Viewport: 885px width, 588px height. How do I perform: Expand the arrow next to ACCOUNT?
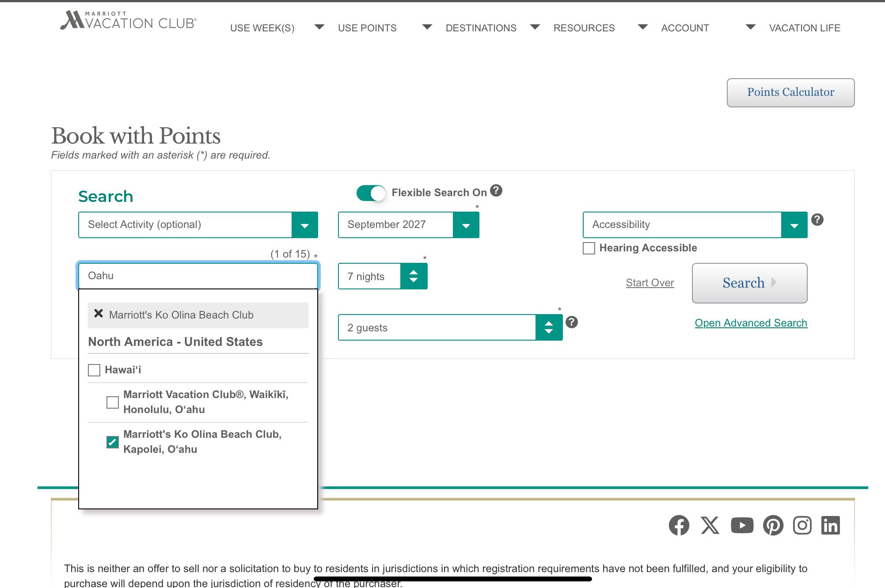point(751,27)
